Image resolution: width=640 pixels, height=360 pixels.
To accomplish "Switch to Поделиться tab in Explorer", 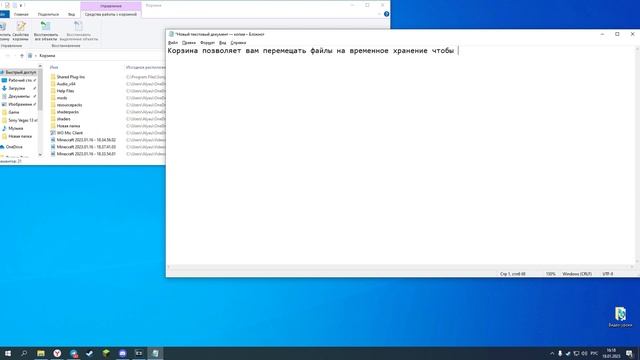I will [x=48, y=14].
